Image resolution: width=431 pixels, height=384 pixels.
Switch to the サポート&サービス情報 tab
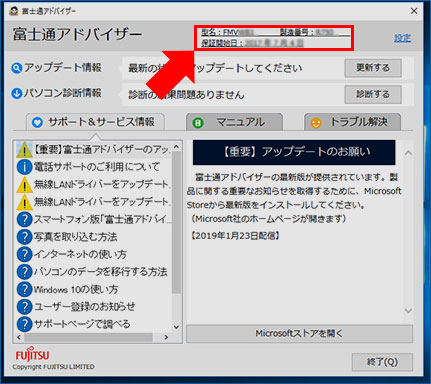pyautogui.click(x=95, y=122)
